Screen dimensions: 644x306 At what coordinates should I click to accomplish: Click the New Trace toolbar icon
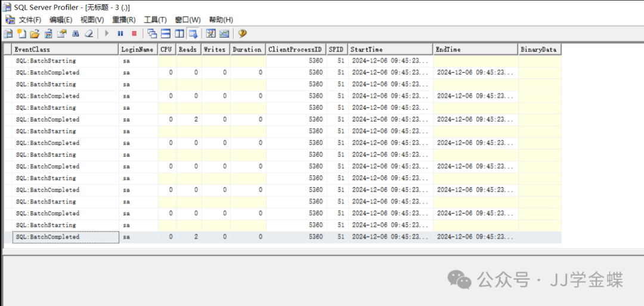coord(8,33)
